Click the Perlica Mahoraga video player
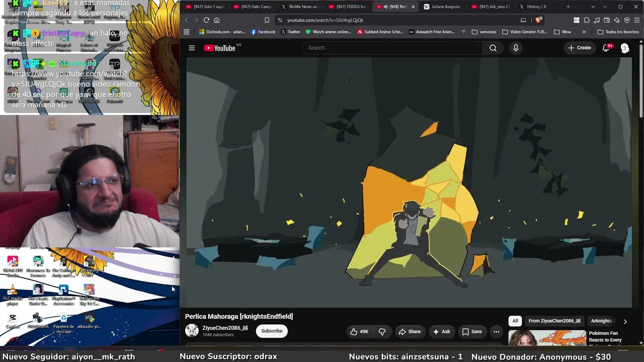Screen dimensions: 644x362 click(409, 183)
